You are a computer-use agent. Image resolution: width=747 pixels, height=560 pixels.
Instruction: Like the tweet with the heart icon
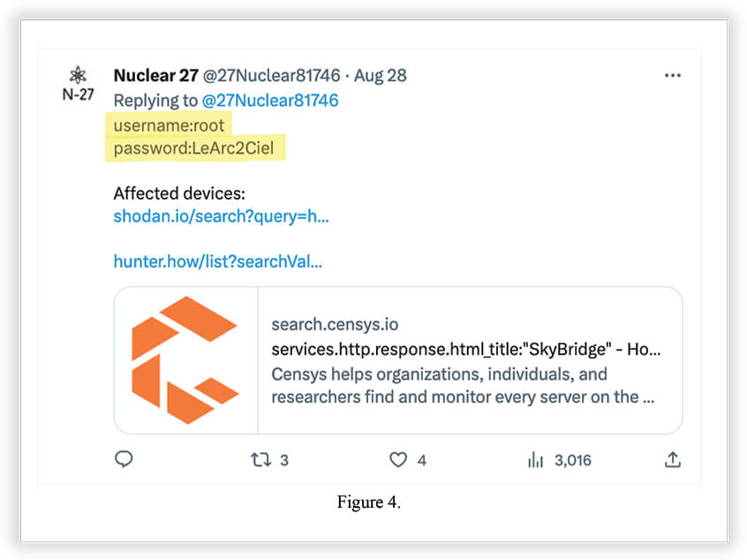point(398,459)
